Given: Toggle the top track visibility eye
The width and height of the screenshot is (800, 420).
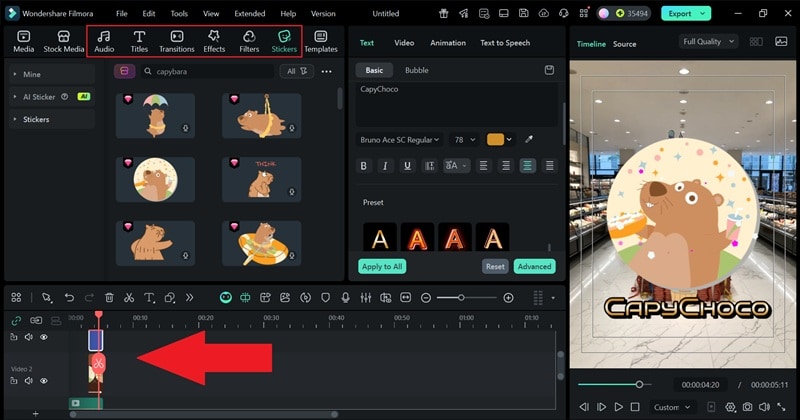Looking at the screenshot, I should (44, 337).
